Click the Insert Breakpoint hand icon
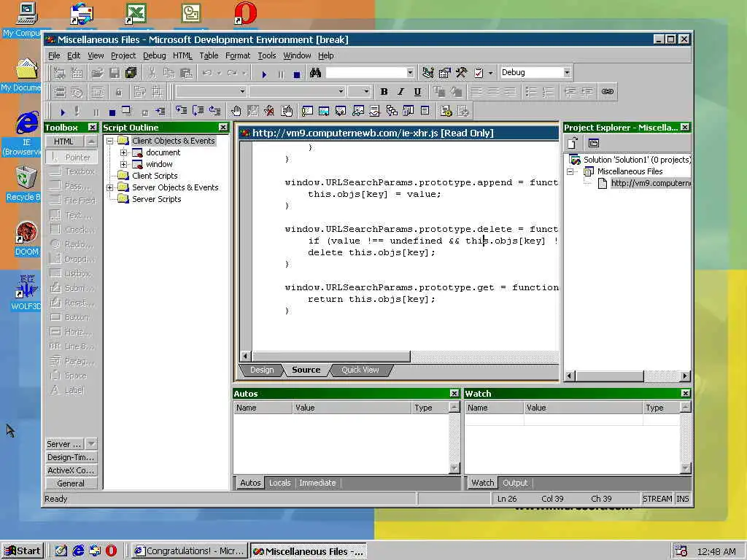 (x=236, y=111)
